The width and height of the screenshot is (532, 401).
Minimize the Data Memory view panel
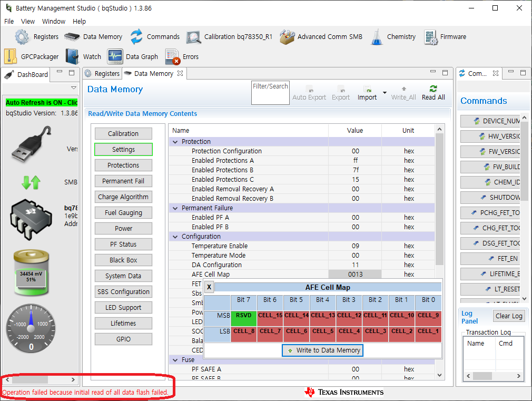coord(433,72)
